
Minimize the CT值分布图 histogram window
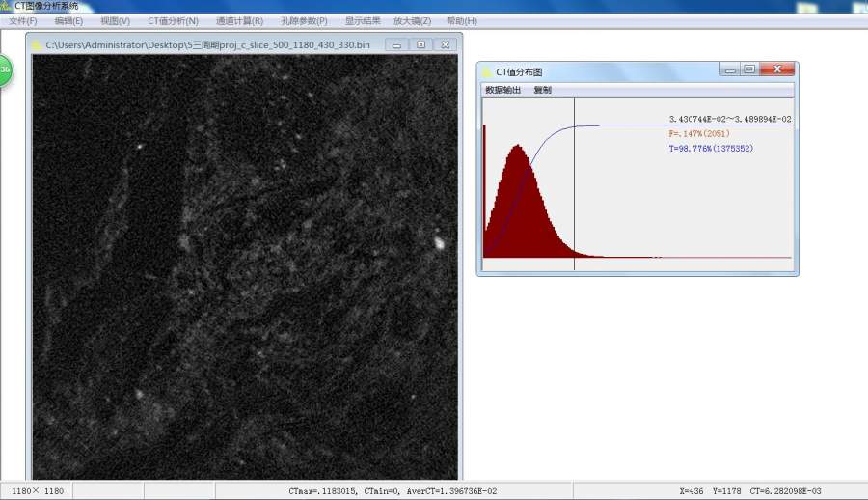(x=731, y=69)
